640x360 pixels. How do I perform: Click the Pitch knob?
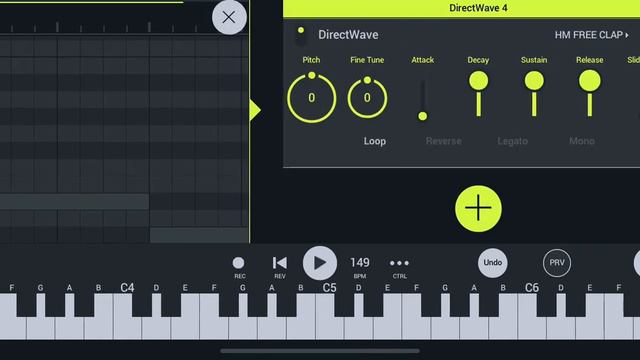point(312,98)
